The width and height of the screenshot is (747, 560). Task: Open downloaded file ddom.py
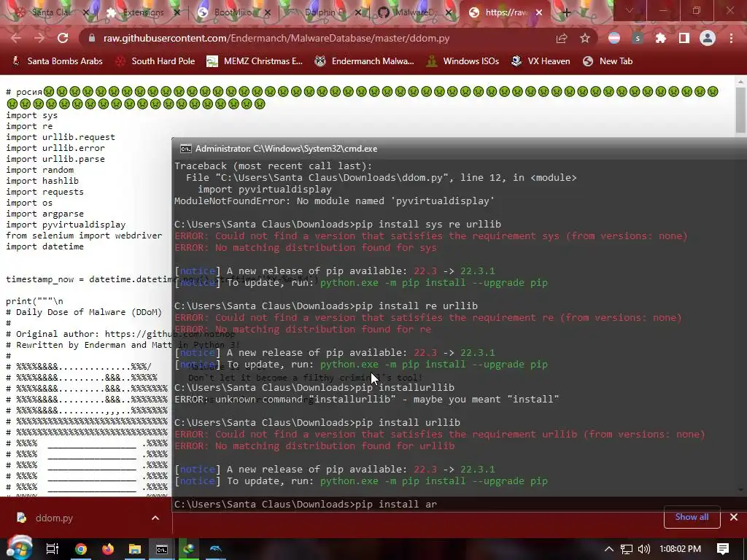point(45,518)
